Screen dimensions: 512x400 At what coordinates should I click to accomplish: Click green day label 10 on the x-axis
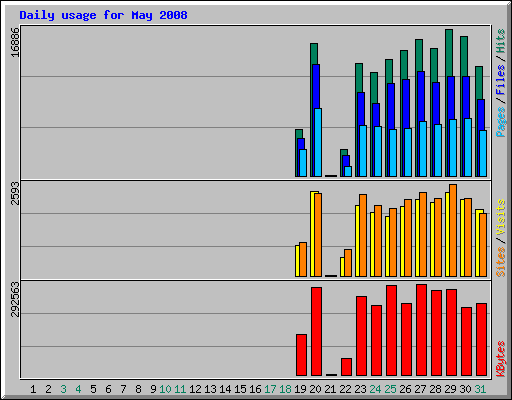(165, 389)
